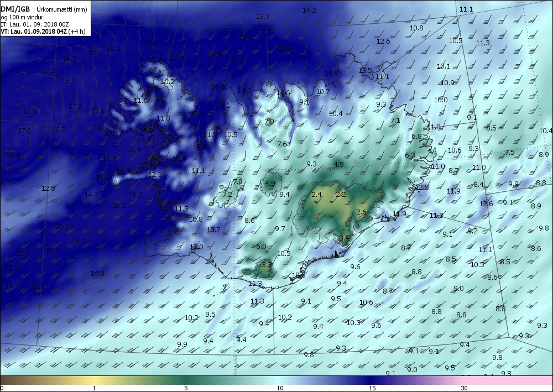
Task: Click the map value 7.6
Action: 282,144
